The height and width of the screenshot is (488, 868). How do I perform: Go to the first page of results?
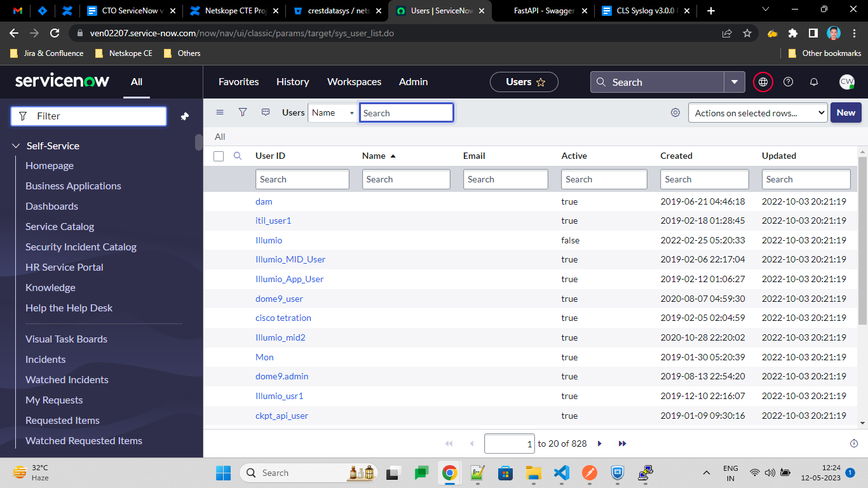click(449, 444)
